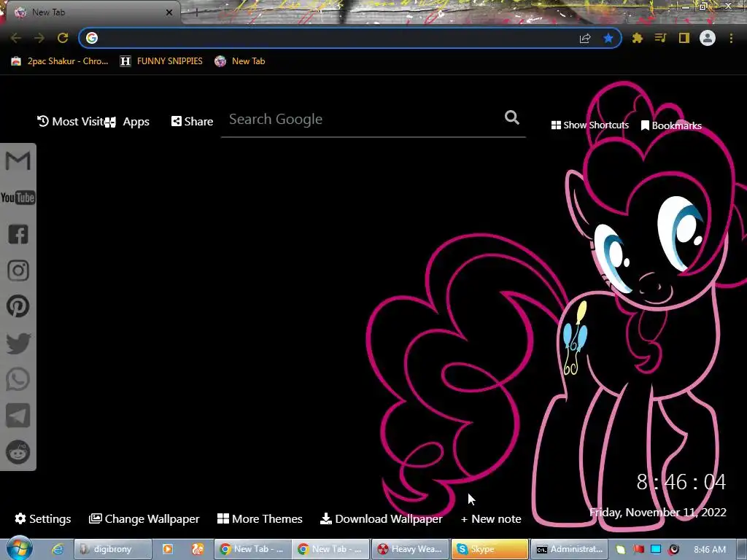Viewport: 747px width, 560px height.
Task: Open the Administrator command prompt taskbar item
Action: click(x=569, y=549)
